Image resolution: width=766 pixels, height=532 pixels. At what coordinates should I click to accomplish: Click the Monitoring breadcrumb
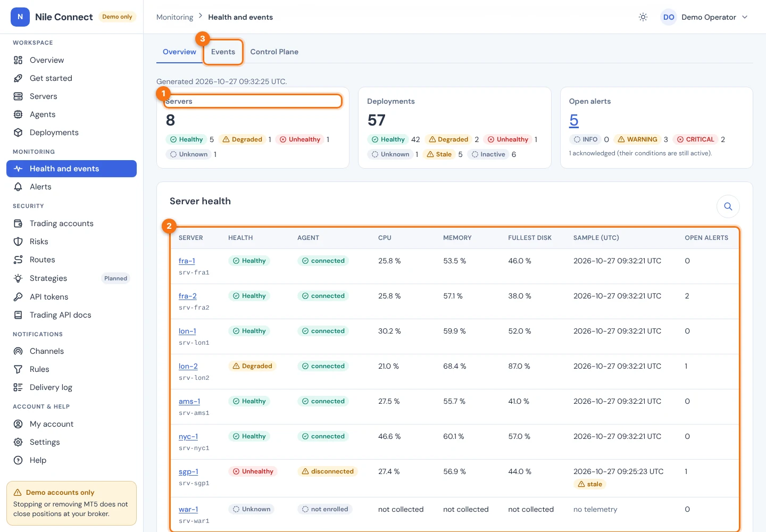point(174,17)
